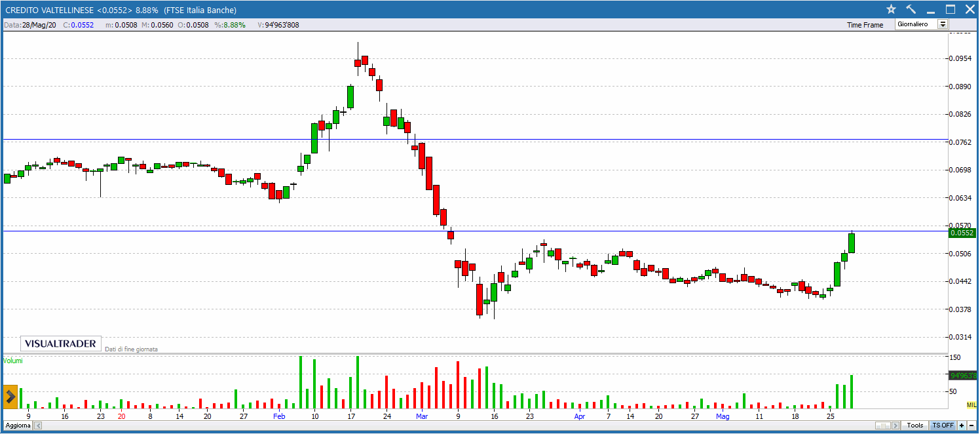Click the Time Frame label
Screen dimensions: 980x434
[865, 25]
